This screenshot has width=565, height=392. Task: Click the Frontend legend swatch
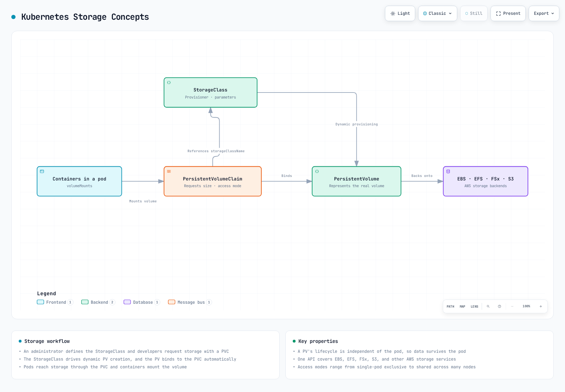(41, 302)
